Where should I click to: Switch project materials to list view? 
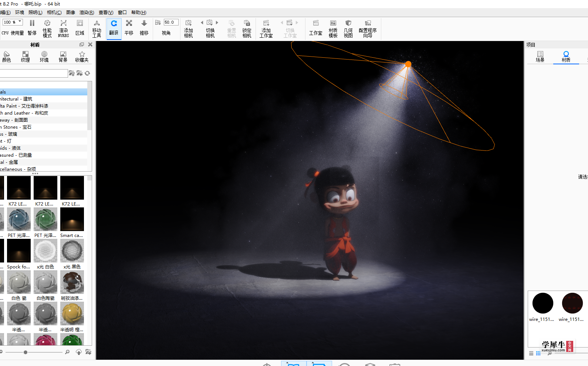coord(531,353)
